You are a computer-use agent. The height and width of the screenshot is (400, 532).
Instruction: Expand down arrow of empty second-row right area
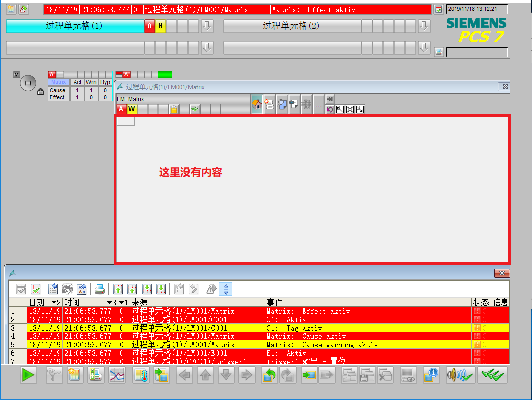coord(424,48)
